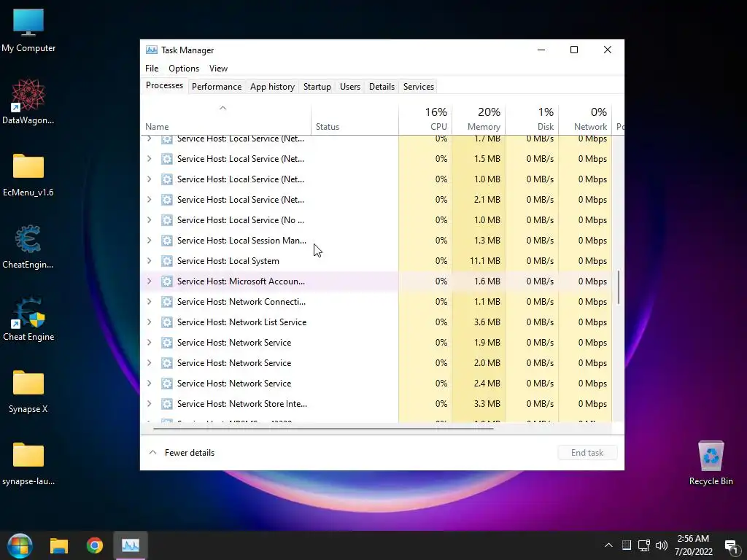Select gear icon of Network List Service

[167, 322]
